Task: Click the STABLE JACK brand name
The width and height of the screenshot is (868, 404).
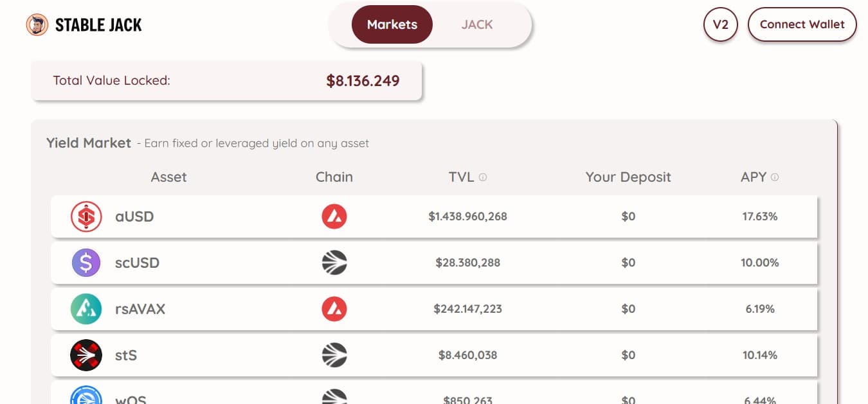Action: click(x=98, y=25)
